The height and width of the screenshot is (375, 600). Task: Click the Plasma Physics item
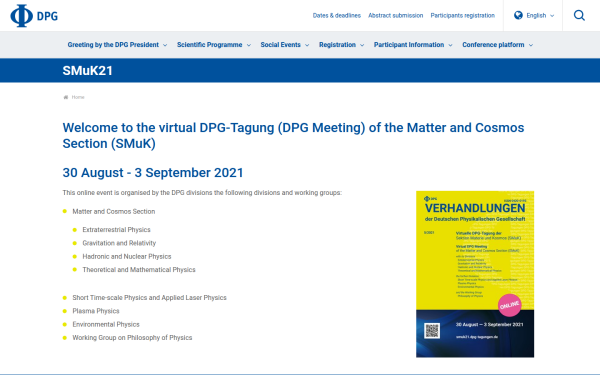[x=96, y=311]
